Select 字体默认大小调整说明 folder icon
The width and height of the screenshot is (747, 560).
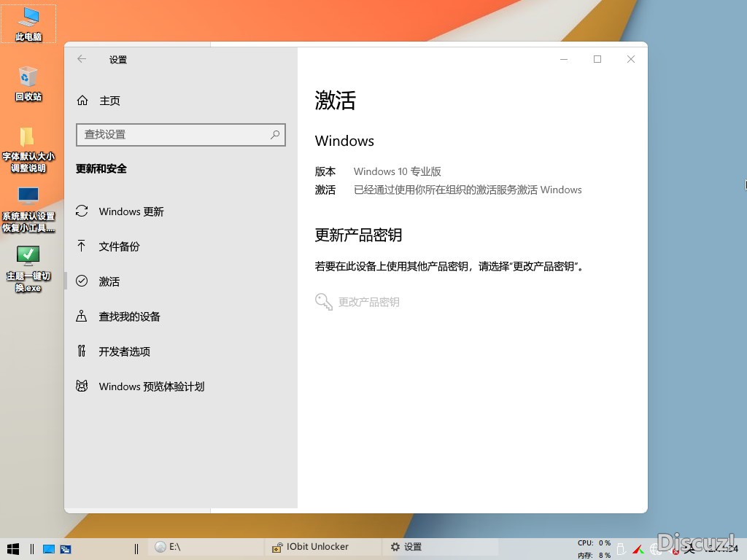pyautogui.click(x=28, y=149)
